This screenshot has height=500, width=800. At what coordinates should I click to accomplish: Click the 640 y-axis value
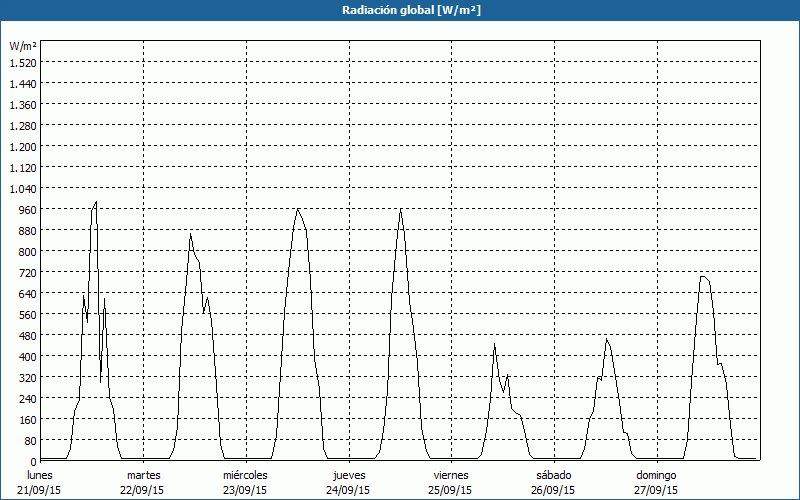click(x=29, y=293)
